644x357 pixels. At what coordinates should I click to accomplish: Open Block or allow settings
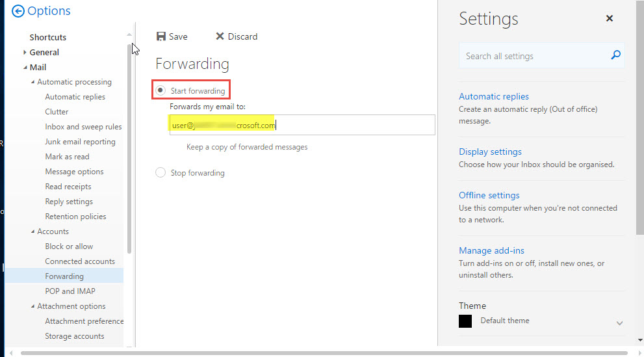69,246
